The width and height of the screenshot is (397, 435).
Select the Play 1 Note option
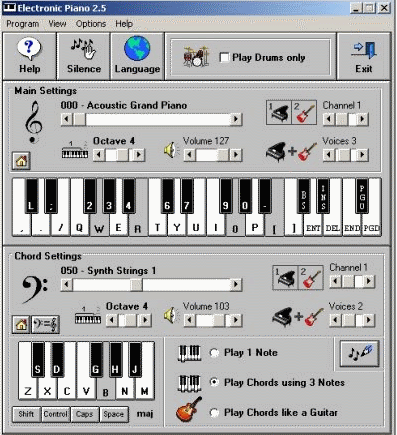point(214,353)
